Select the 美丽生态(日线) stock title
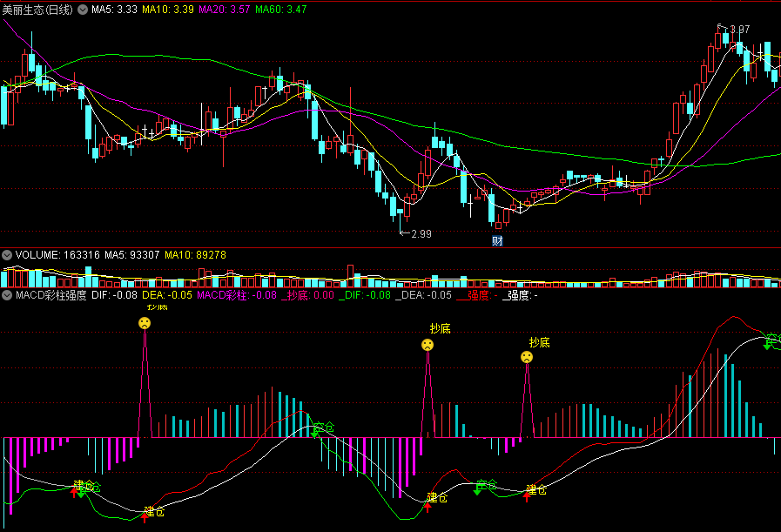This screenshot has height=532, width=781. click(37, 10)
